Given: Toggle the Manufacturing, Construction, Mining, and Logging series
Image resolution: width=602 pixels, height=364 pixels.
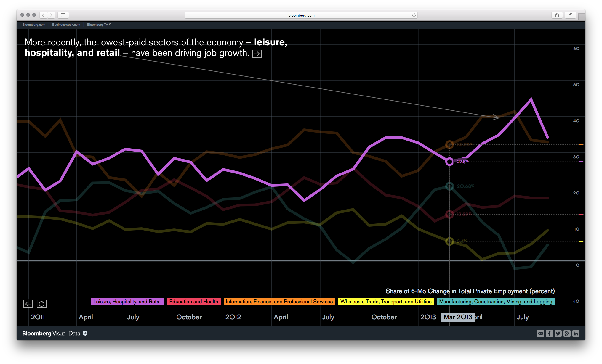Looking at the screenshot, I should coord(496,302).
